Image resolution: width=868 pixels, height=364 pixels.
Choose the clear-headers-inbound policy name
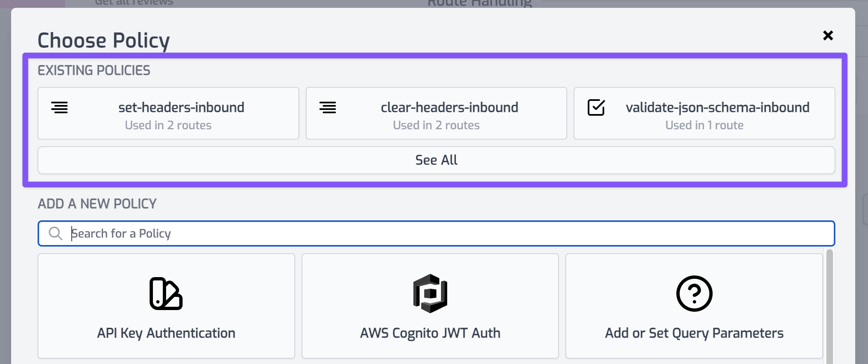coord(450,107)
